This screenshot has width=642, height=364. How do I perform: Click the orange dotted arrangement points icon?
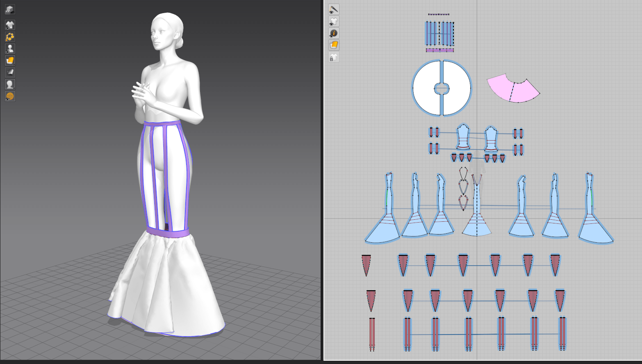[10, 37]
